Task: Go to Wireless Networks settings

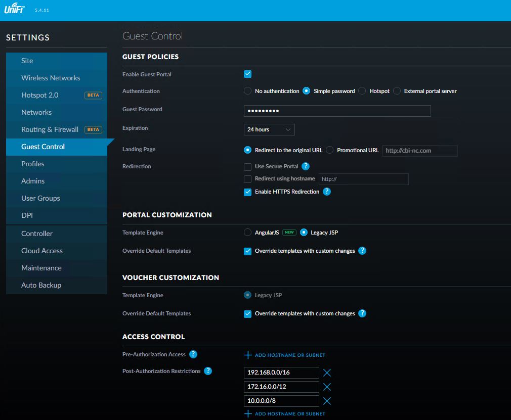Action: click(x=51, y=78)
